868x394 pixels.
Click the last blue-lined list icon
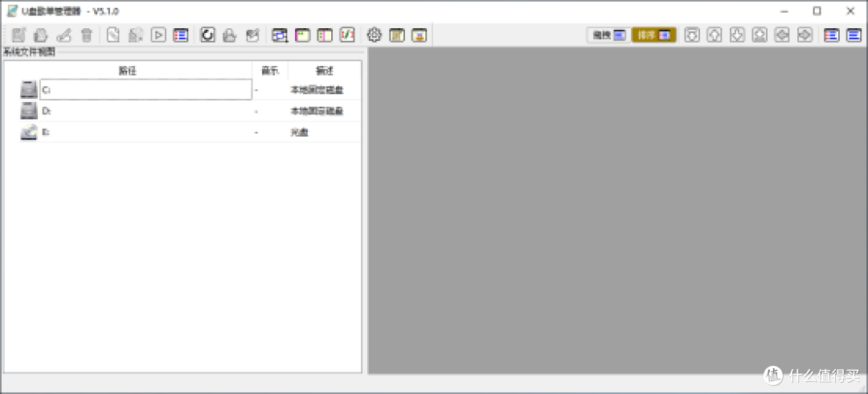point(854,35)
